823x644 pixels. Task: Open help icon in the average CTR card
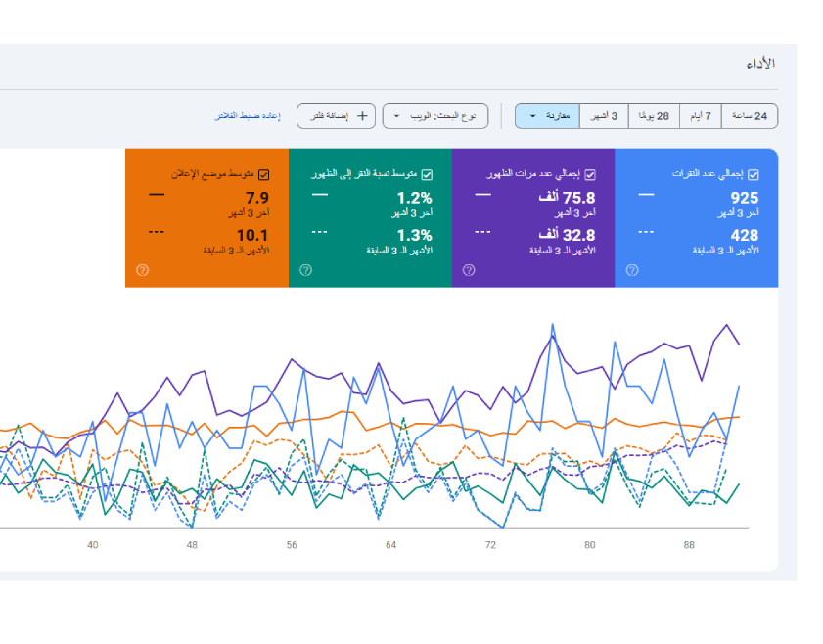tap(305, 270)
